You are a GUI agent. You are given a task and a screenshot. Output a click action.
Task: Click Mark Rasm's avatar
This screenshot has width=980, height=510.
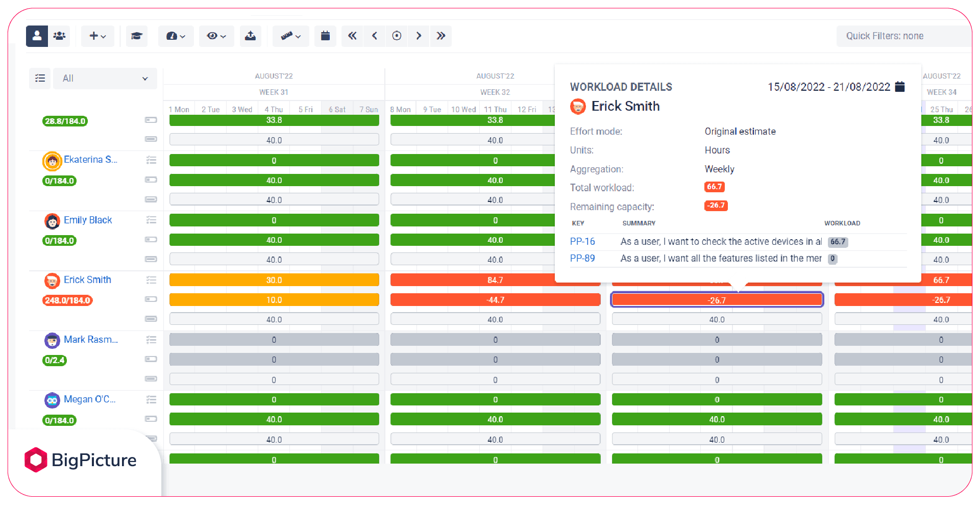(x=52, y=341)
